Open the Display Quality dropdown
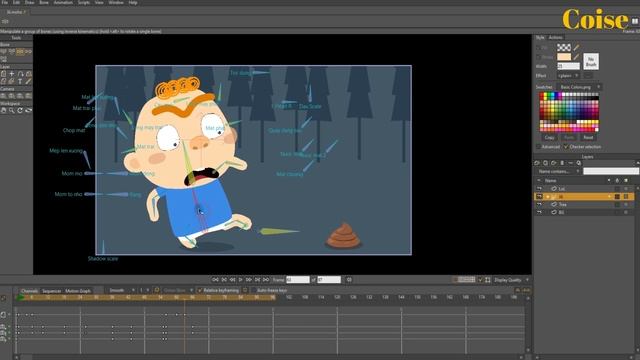This screenshot has height=360, width=640. click(x=512, y=280)
